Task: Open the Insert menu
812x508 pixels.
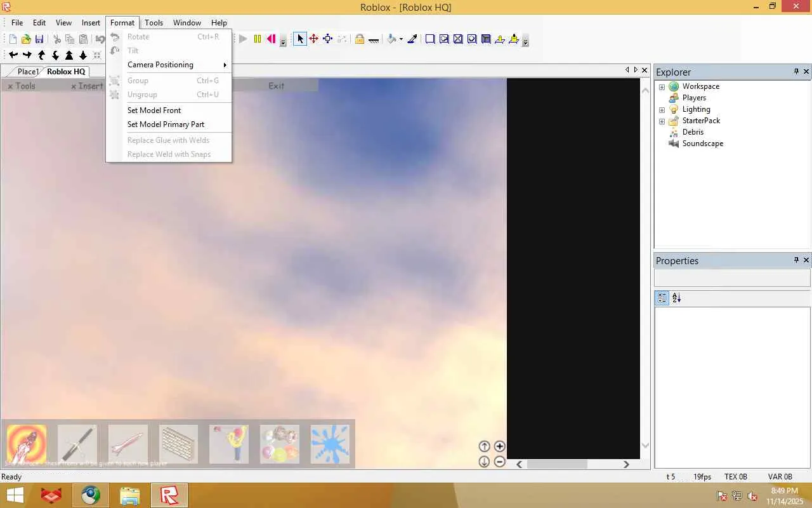Action: point(91,23)
